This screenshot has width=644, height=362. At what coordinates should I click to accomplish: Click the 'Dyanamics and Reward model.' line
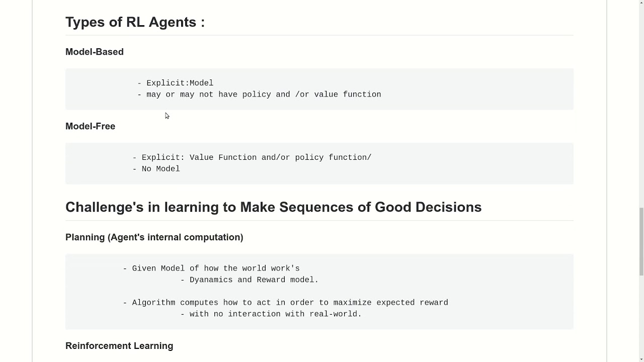[x=250, y=280]
